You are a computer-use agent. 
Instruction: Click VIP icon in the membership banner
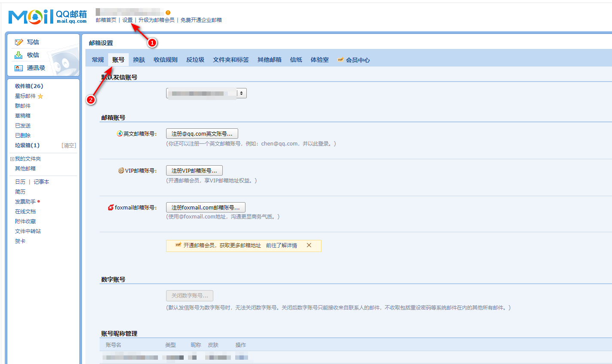pos(178,245)
